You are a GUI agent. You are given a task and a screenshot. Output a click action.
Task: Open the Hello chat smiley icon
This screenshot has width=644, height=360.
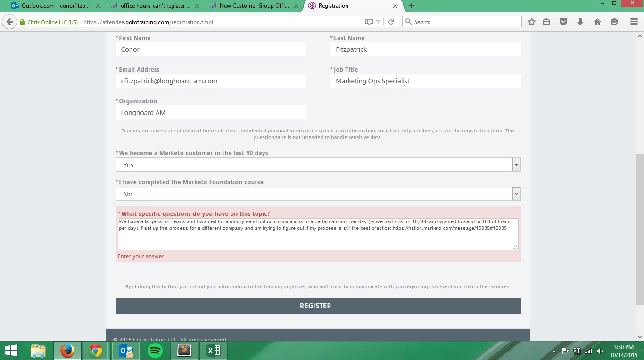click(x=614, y=22)
